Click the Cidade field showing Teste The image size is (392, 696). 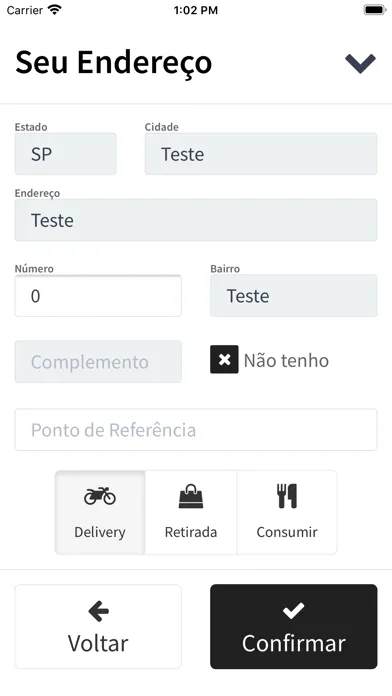(x=261, y=154)
